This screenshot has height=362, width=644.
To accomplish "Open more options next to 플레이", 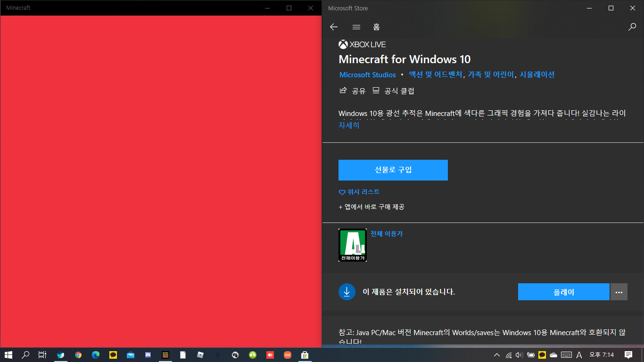I will coord(619,292).
